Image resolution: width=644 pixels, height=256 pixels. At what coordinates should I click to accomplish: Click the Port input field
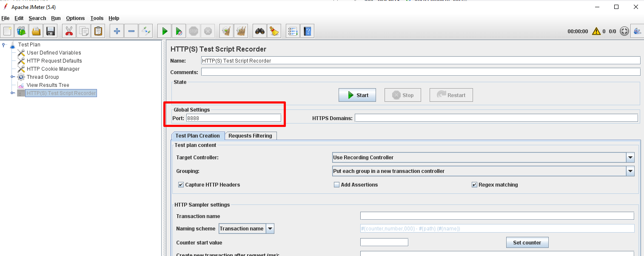click(234, 118)
